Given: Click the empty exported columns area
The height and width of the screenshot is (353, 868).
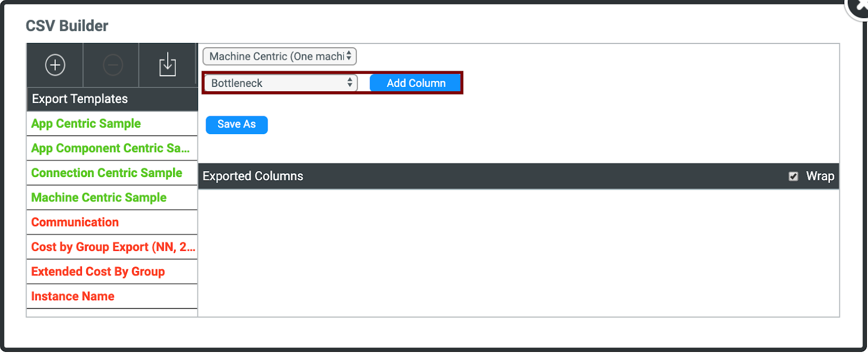Looking at the screenshot, I should 518,253.
